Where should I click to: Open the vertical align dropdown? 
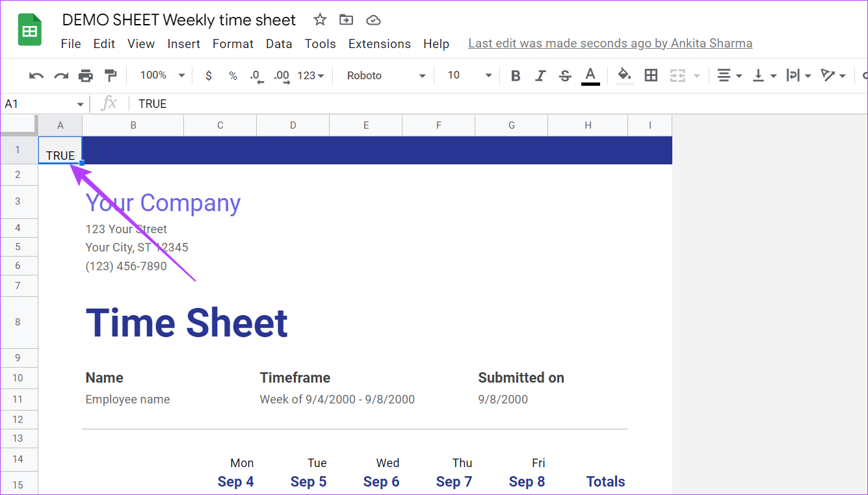(x=764, y=76)
